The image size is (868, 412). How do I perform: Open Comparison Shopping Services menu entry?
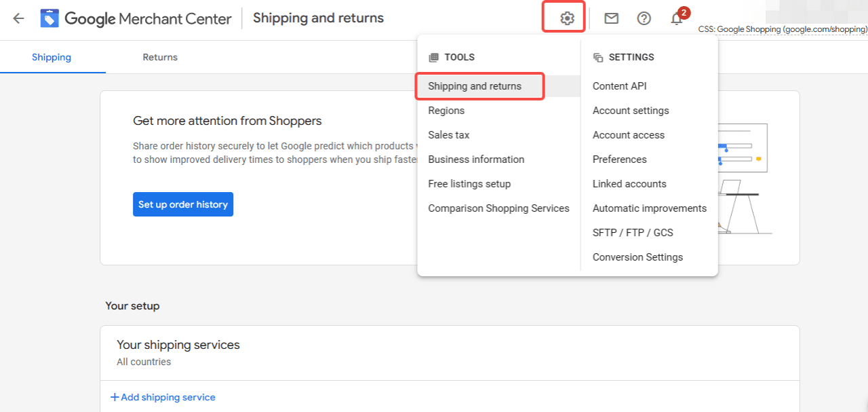click(x=498, y=208)
